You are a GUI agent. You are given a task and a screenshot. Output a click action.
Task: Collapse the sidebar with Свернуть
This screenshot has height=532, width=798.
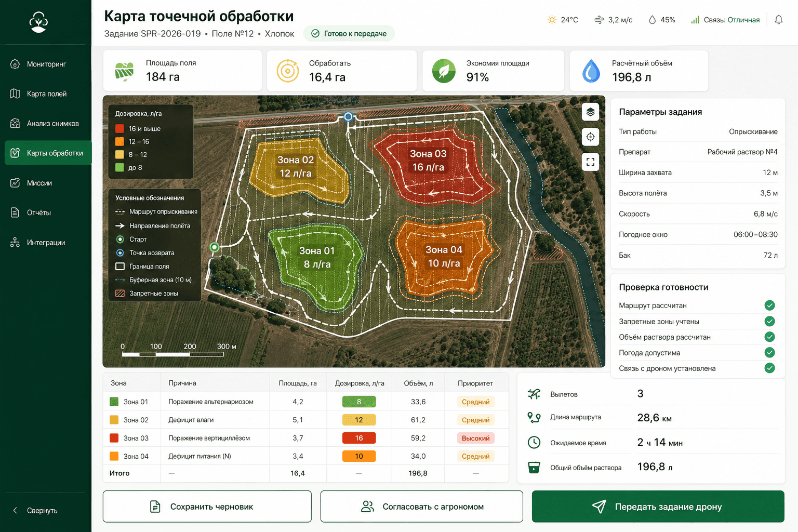click(x=35, y=510)
